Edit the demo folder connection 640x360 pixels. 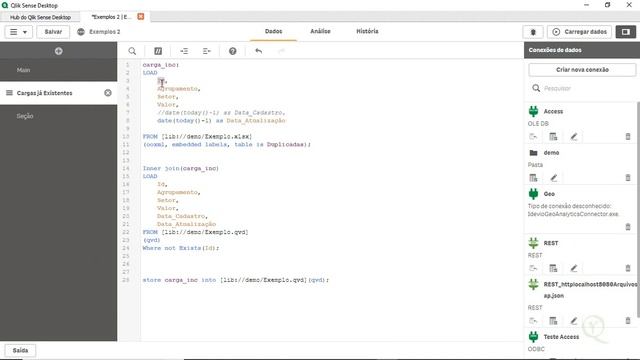553,178
